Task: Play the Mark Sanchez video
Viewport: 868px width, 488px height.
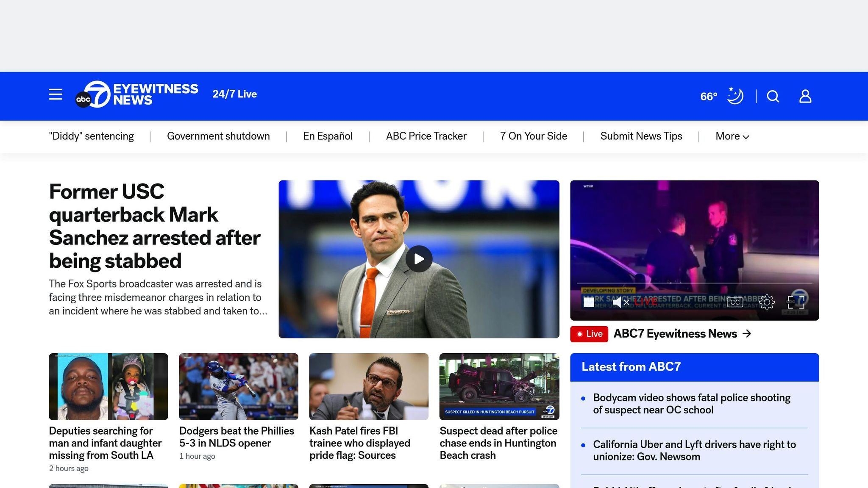Action: point(419,259)
